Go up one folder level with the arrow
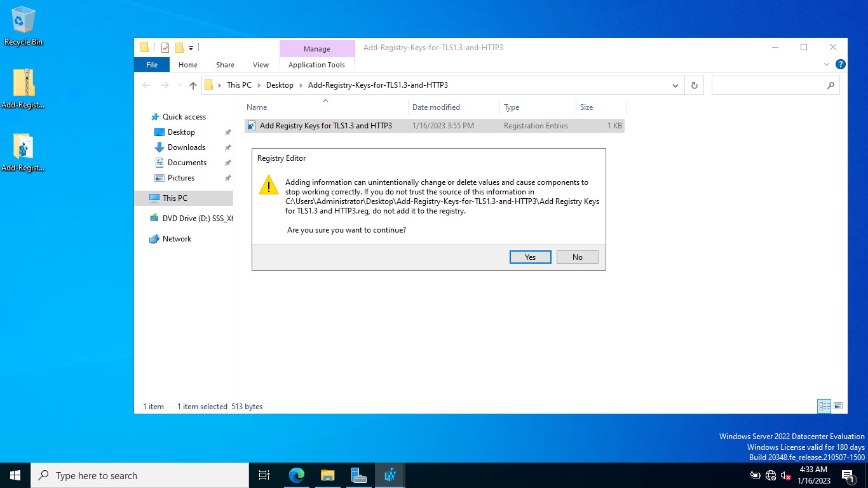This screenshot has height=488, width=868. 193,85
